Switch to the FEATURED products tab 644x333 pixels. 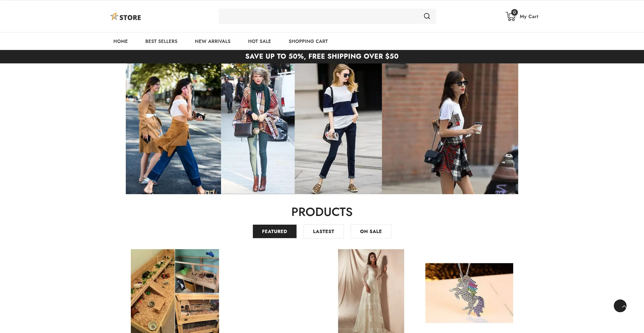tap(274, 231)
